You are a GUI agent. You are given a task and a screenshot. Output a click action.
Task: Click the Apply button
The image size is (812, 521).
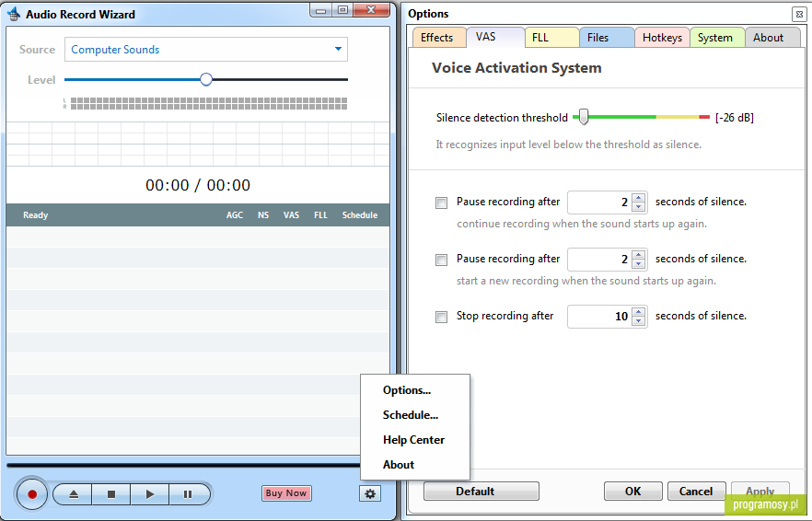pyautogui.click(x=760, y=491)
